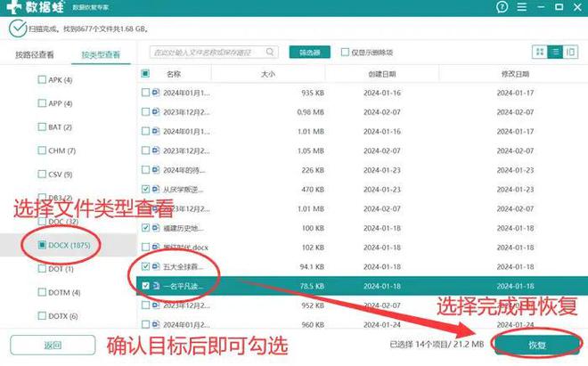Untick checkbox of highlighted 78.5 KB row
This screenshot has height=366, width=588.
click(145, 286)
